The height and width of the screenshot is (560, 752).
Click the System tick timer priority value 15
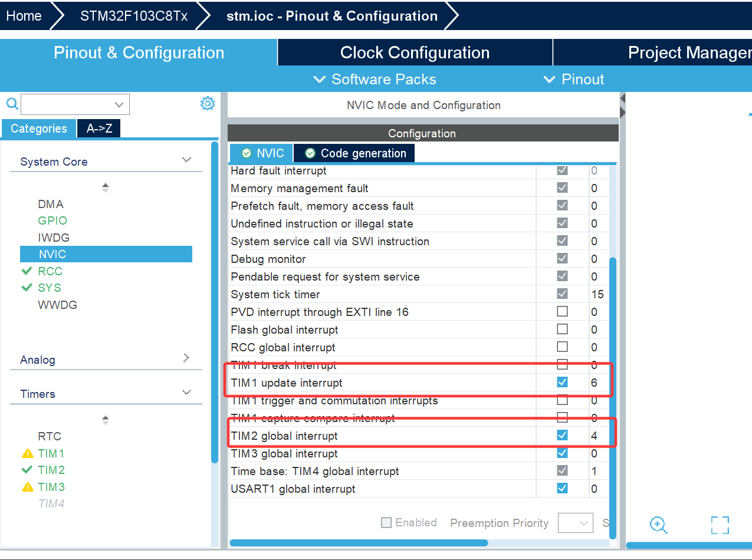[597, 294]
